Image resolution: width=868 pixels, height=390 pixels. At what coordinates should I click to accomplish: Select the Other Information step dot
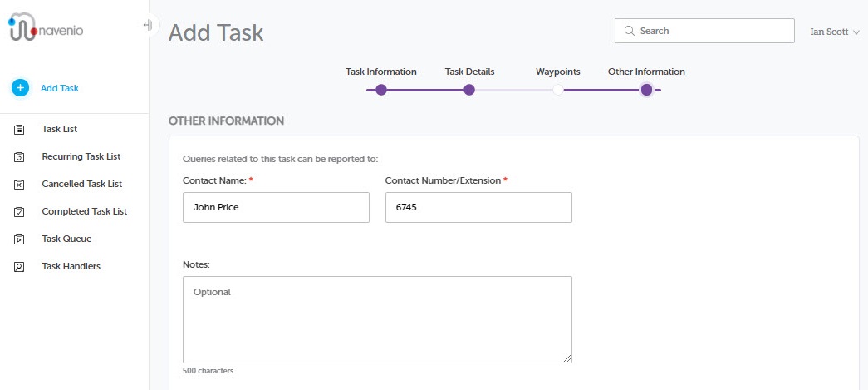click(x=646, y=90)
